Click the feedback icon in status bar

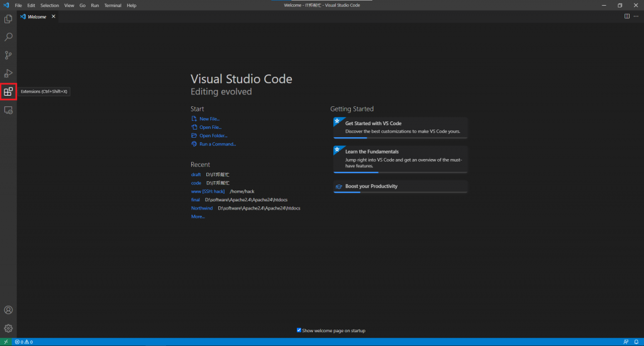(x=626, y=342)
